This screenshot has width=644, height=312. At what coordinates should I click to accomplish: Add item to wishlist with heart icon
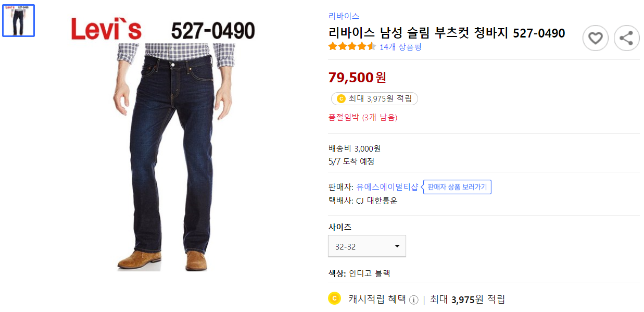[x=595, y=38]
